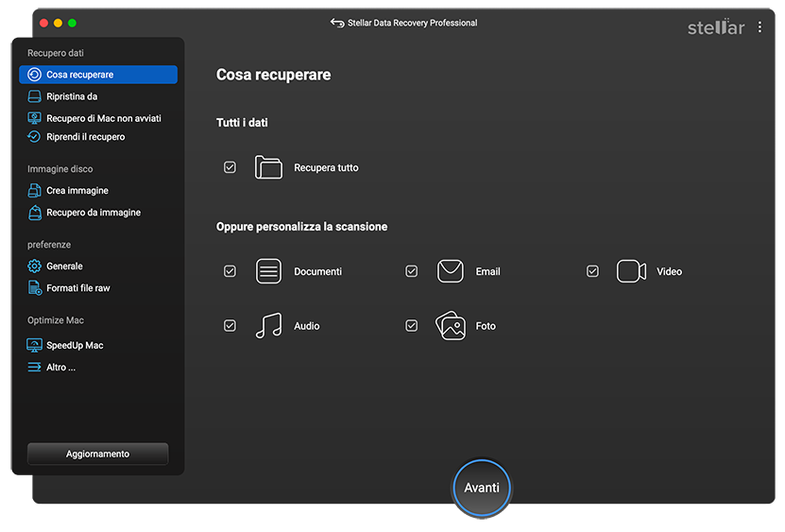Uncheck the Recupera tutto checkbox
The image size is (785, 532).
230,167
